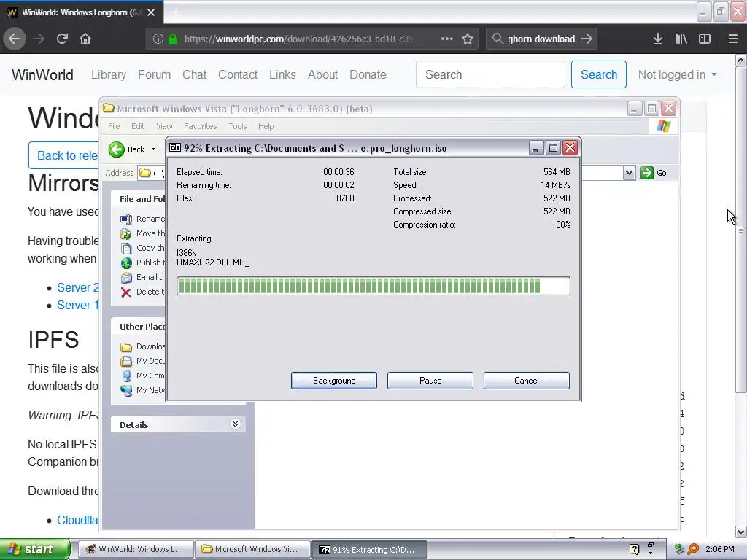Click Rename this folder task icon

(x=125, y=219)
